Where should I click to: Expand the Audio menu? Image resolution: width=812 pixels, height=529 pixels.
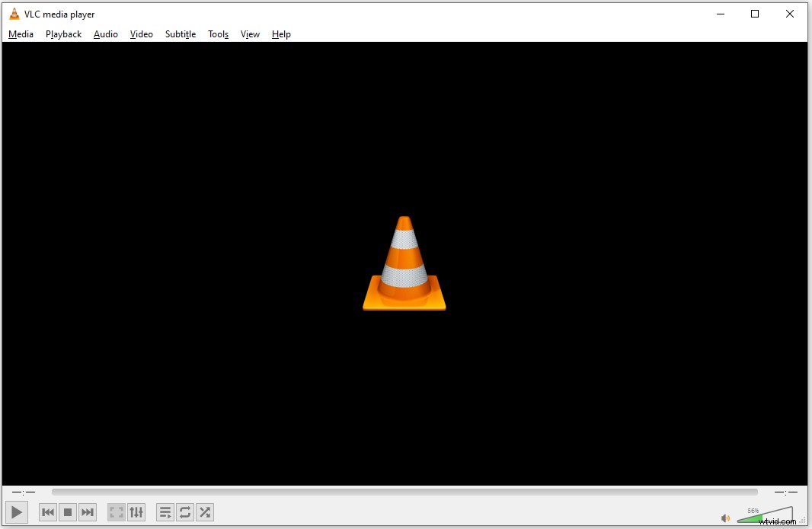(106, 34)
